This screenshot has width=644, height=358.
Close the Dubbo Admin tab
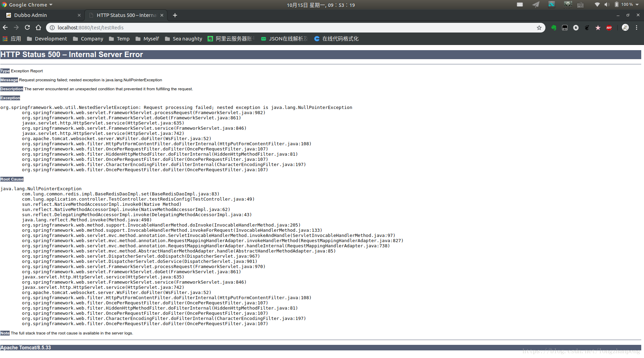click(79, 15)
